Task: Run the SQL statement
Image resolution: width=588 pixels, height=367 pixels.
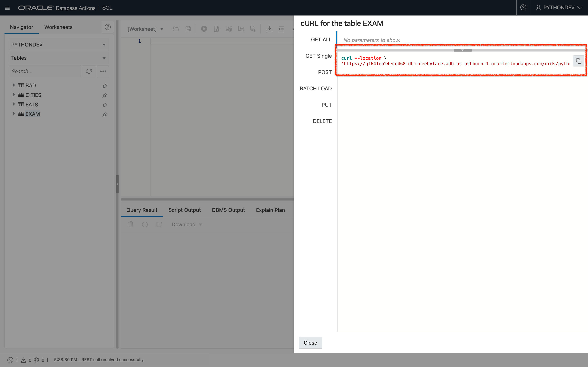Action: pos(204,29)
